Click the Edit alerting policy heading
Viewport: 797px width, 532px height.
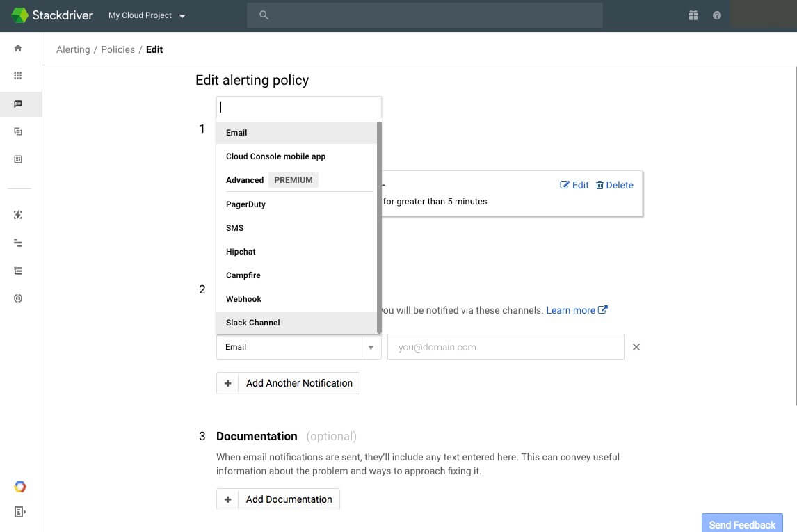coord(252,80)
